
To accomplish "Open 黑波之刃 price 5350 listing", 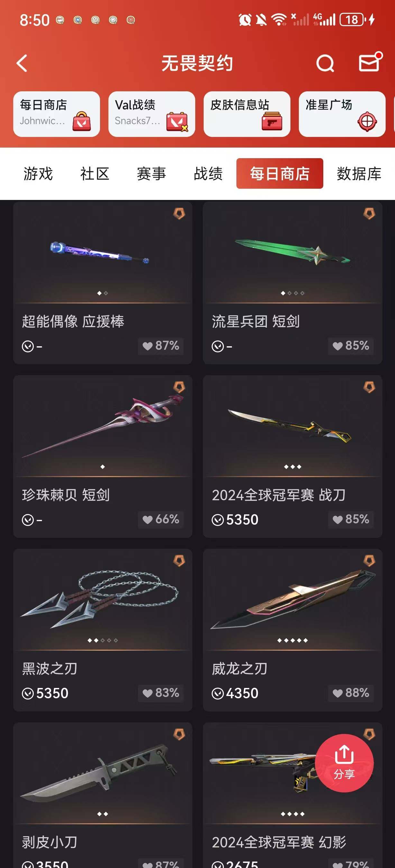I will (45, 693).
